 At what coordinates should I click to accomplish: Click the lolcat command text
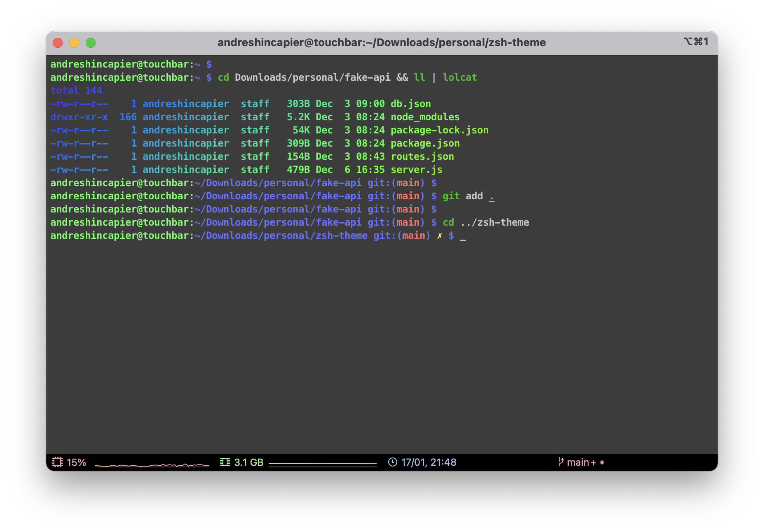point(460,77)
